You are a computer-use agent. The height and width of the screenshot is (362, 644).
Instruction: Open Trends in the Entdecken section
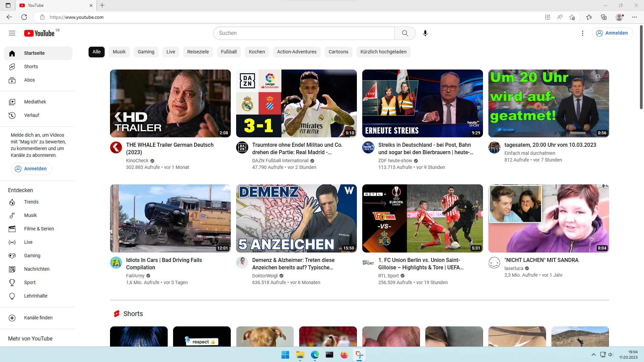tap(38, 202)
